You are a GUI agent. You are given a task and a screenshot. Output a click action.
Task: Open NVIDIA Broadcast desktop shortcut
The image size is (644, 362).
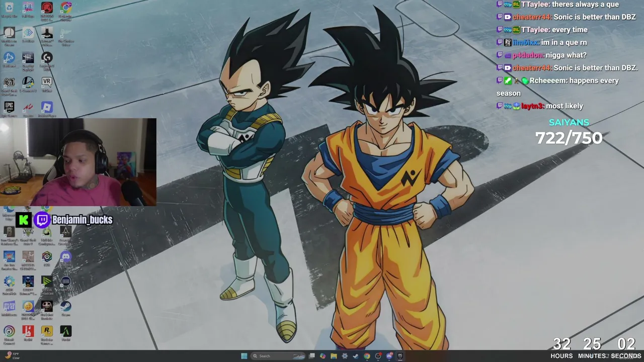point(47,285)
